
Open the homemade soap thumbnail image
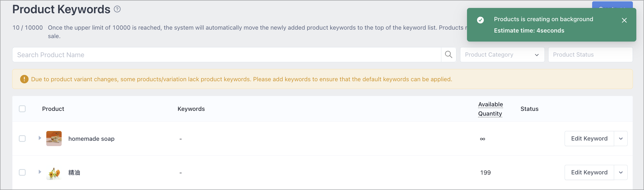pyautogui.click(x=54, y=138)
